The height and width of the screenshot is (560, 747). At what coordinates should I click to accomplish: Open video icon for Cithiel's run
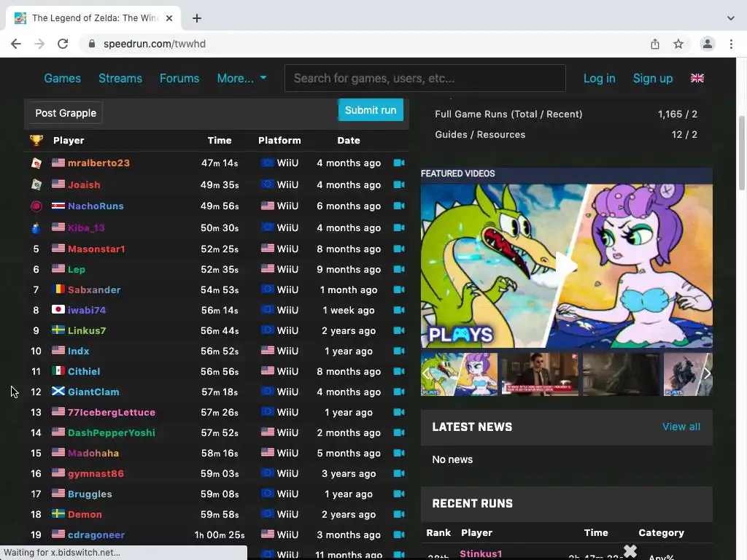coord(399,371)
